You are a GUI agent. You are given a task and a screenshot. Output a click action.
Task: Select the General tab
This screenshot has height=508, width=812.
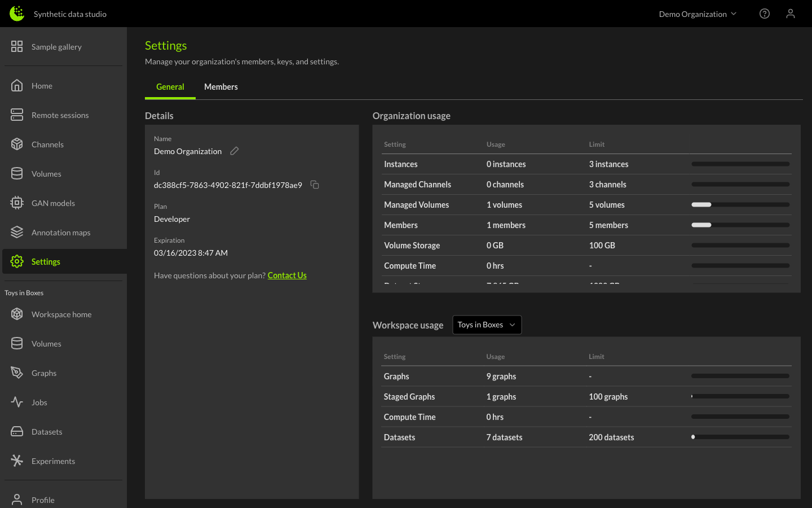[170, 86]
